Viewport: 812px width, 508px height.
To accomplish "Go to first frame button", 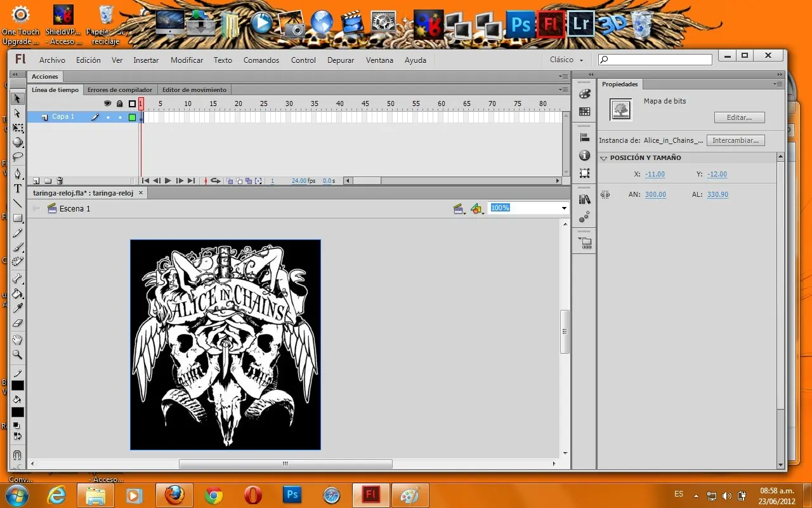I will pyautogui.click(x=145, y=181).
